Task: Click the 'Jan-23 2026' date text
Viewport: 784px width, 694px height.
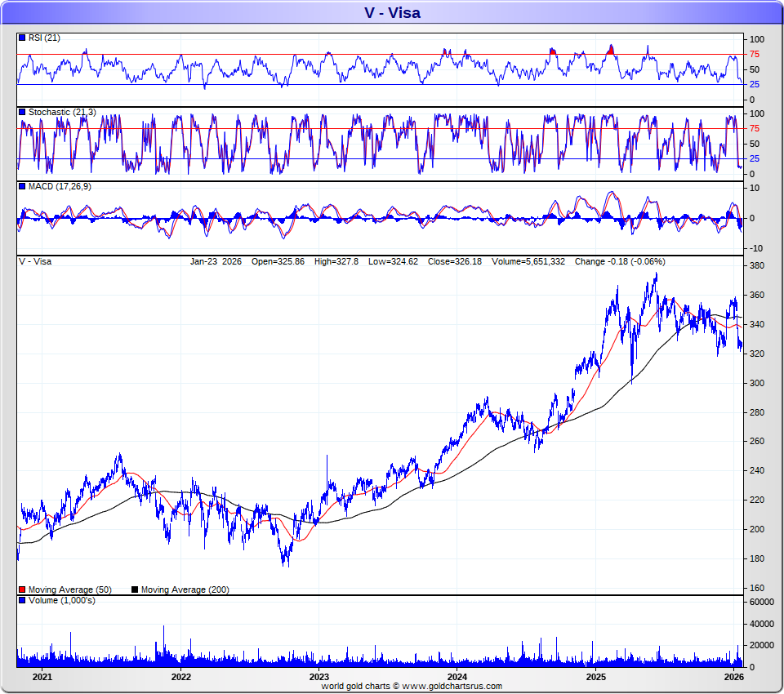Action: point(216,261)
